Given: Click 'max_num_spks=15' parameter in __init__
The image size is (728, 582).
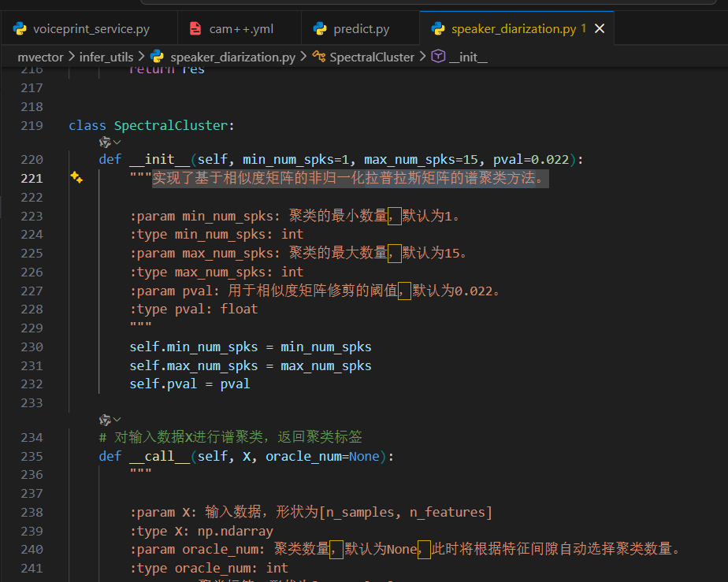Looking at the screenshot, I should [421, 160].
